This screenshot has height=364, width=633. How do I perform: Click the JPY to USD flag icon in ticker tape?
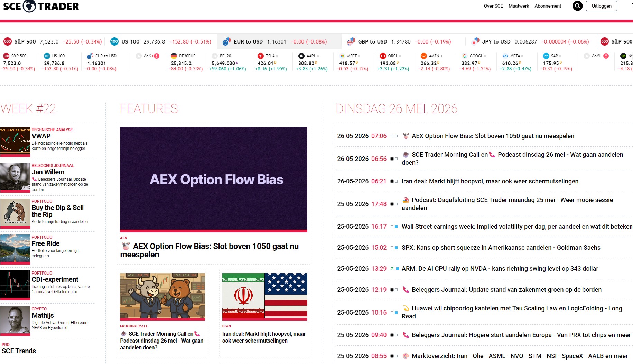pos(475,42)
